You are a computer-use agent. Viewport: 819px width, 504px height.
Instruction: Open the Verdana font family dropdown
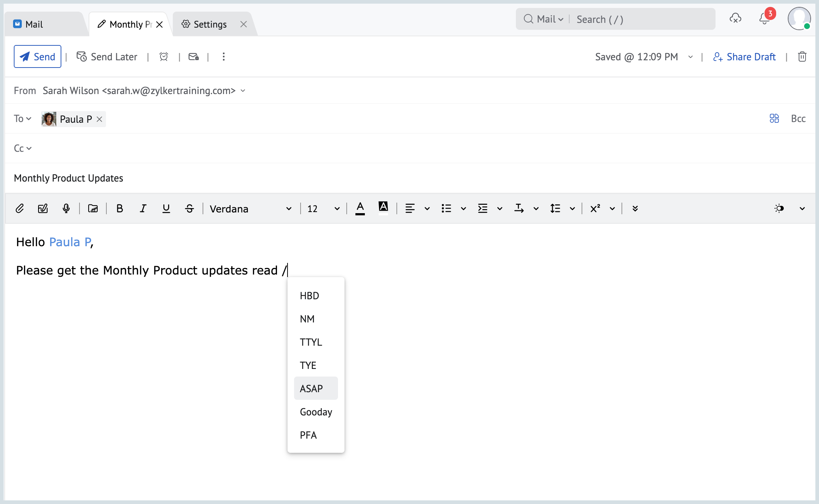(250, 209)
